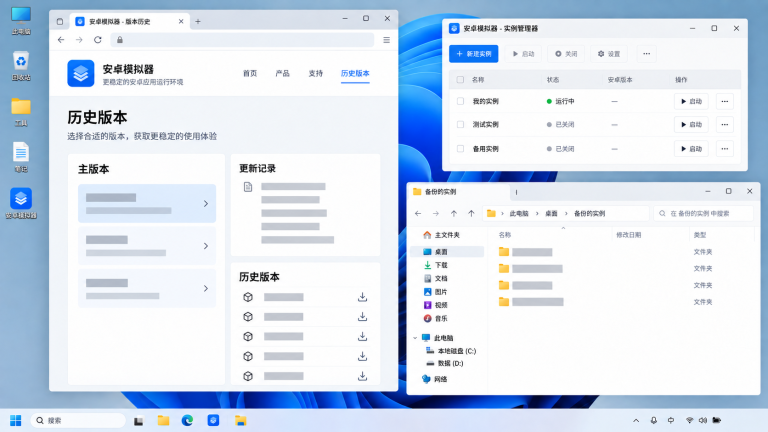Image resolution: width=768 pixels, height=432 pixels.
Task: Click the browser forward arrow
Action: (x=79, y=40)
